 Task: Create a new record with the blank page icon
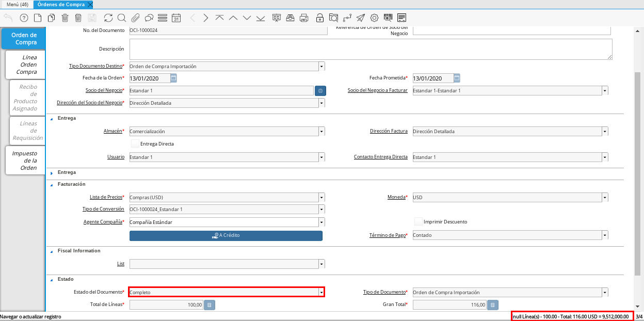38,18
